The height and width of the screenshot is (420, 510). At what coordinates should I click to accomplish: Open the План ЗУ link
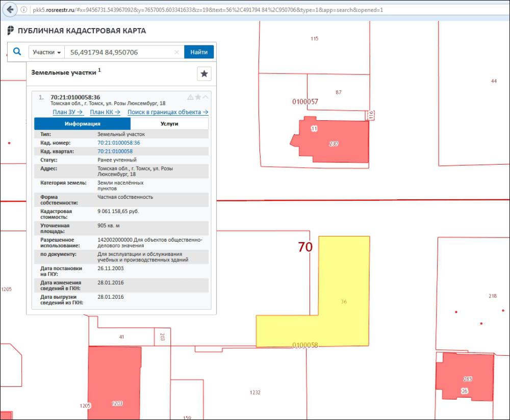click(68, 112)
